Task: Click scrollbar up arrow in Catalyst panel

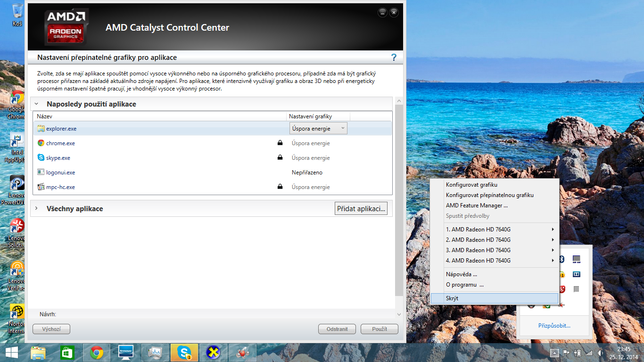Action: tap(399, 101)
